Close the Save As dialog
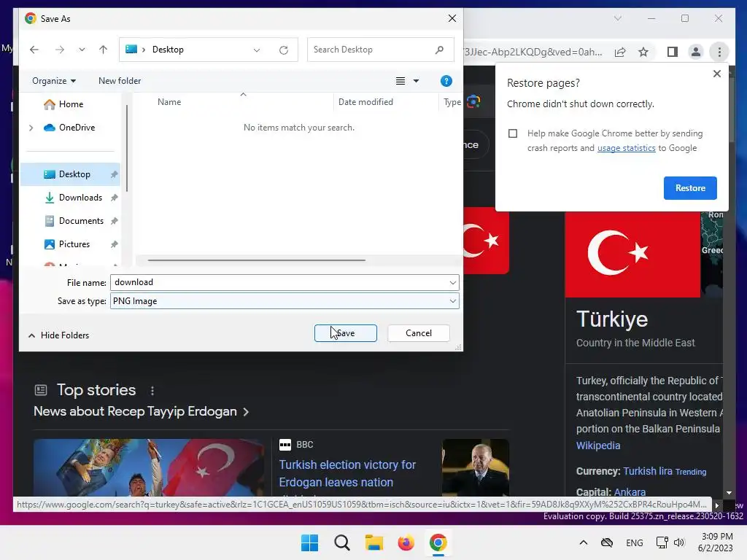 [x=452, y=18]
